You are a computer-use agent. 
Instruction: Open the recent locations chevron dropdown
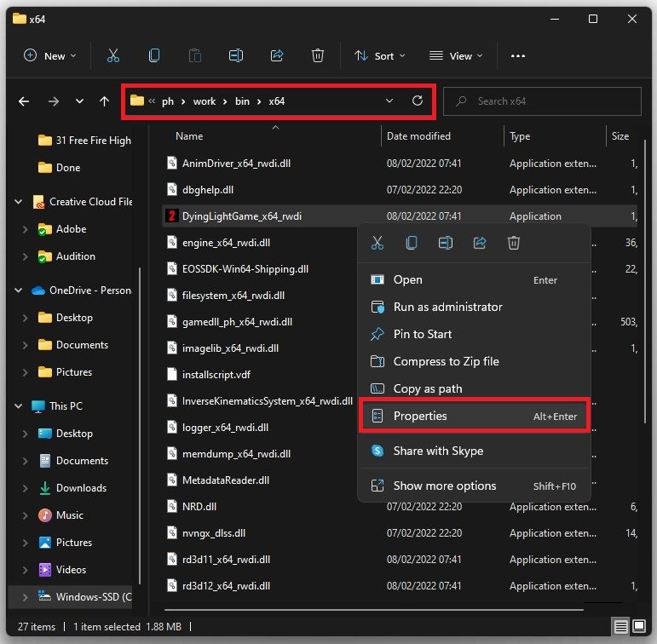[79, 101]
